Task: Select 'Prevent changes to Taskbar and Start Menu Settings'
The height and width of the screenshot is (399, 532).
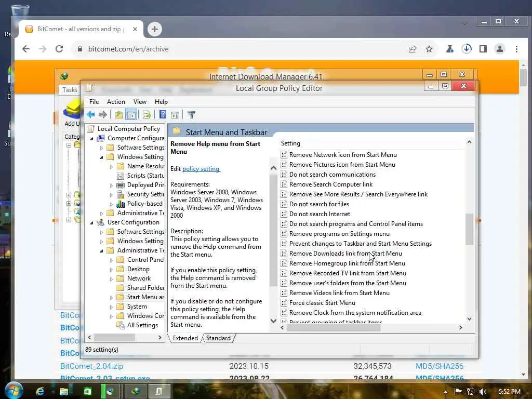Action: [361, 244]
